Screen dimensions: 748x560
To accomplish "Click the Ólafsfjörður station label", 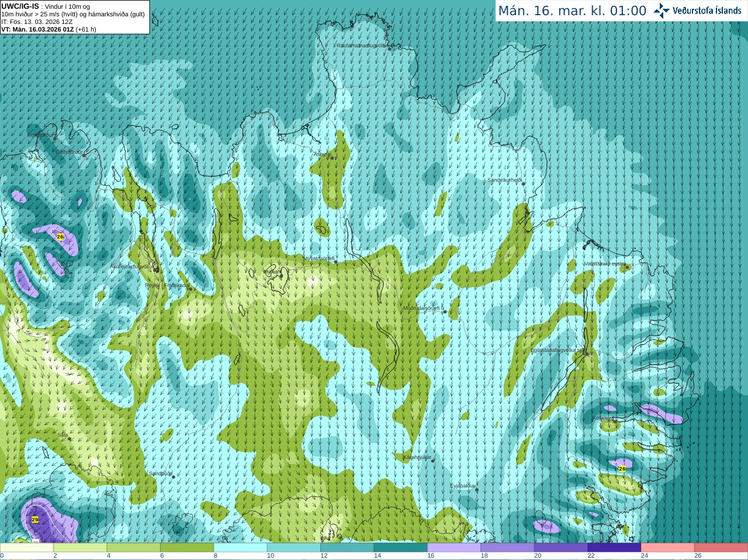I will click(x=69, y=152).
